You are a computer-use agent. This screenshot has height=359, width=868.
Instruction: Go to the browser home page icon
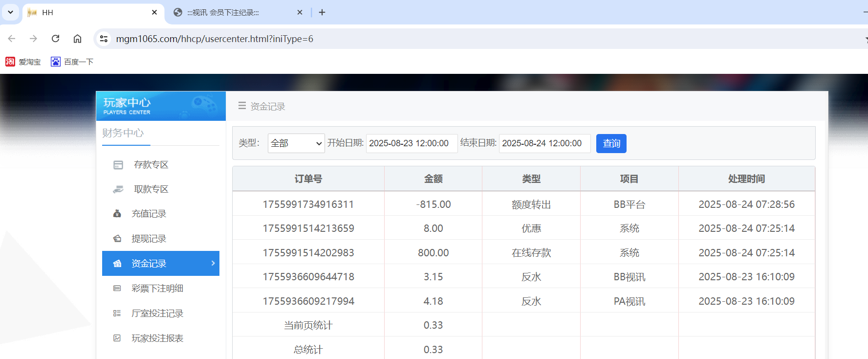point(77,39)
